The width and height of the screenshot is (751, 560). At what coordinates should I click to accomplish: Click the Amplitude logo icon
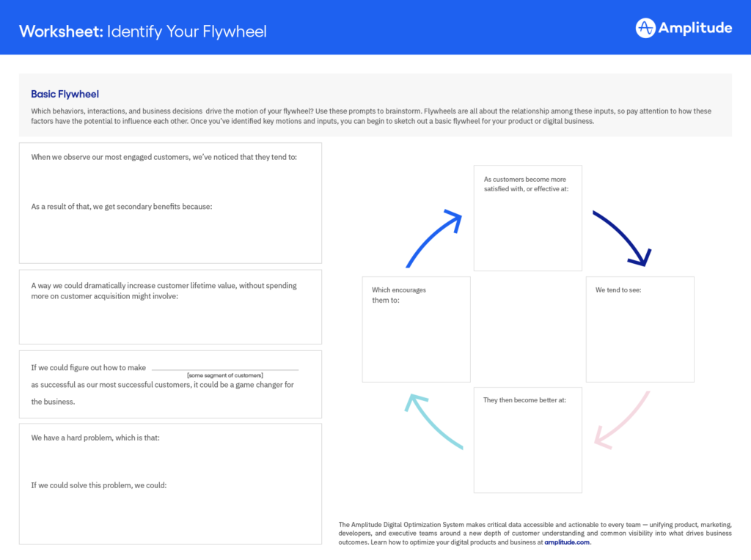pyautogui.click(x=645, y=29)
